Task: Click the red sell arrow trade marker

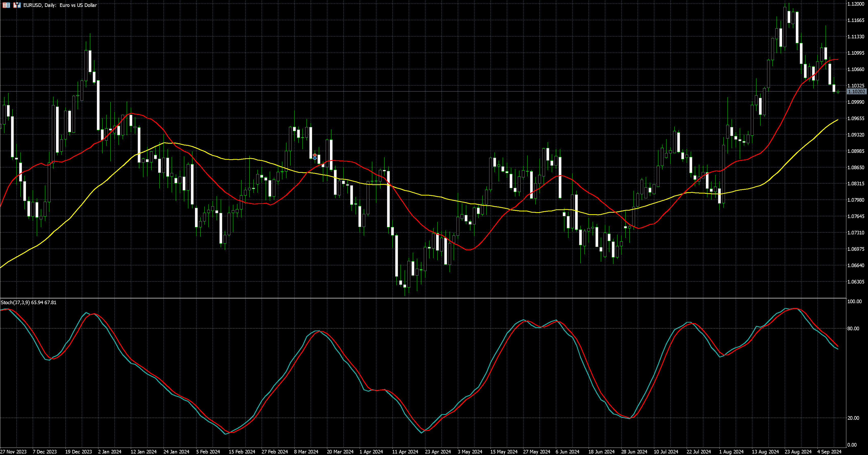Action: pyautogui.click(x=315, y=155)
